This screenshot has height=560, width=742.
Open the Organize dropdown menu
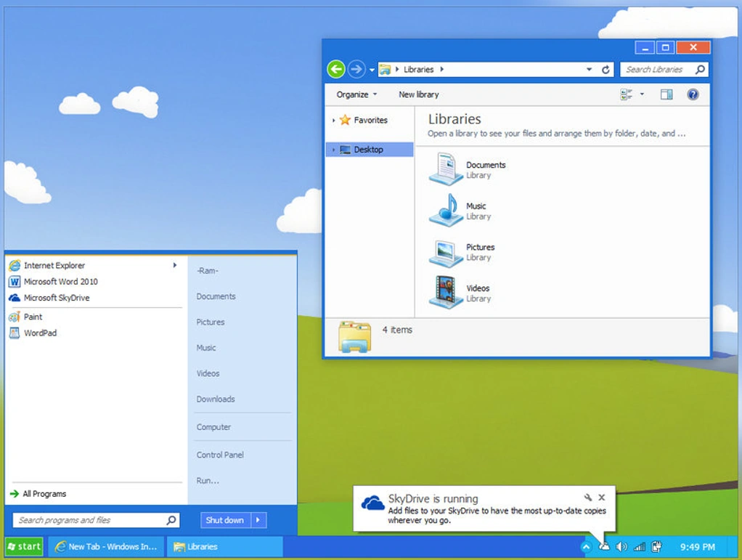[x=356, y=94]
